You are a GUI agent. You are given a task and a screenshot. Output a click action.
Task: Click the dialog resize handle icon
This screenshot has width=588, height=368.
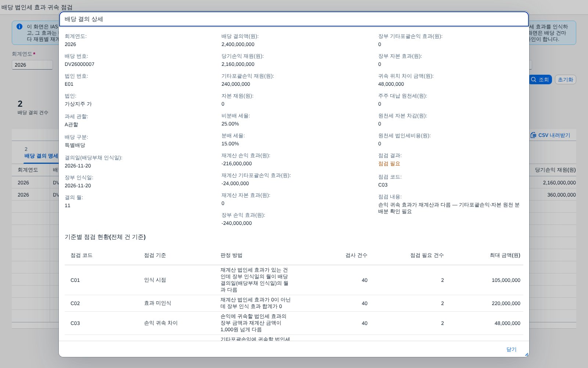tap(526, 354)
